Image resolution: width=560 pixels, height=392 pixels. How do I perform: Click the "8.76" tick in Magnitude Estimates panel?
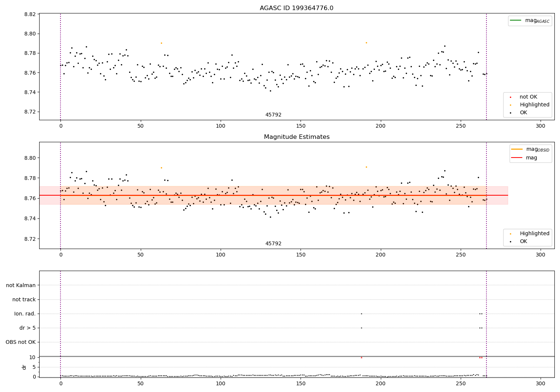coord(30,198)
